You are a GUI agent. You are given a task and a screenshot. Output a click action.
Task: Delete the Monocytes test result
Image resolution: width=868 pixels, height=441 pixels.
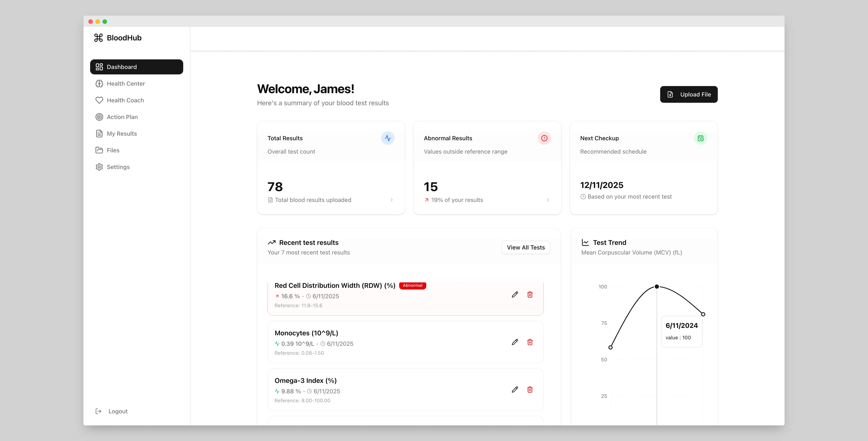tap(530, 342)
